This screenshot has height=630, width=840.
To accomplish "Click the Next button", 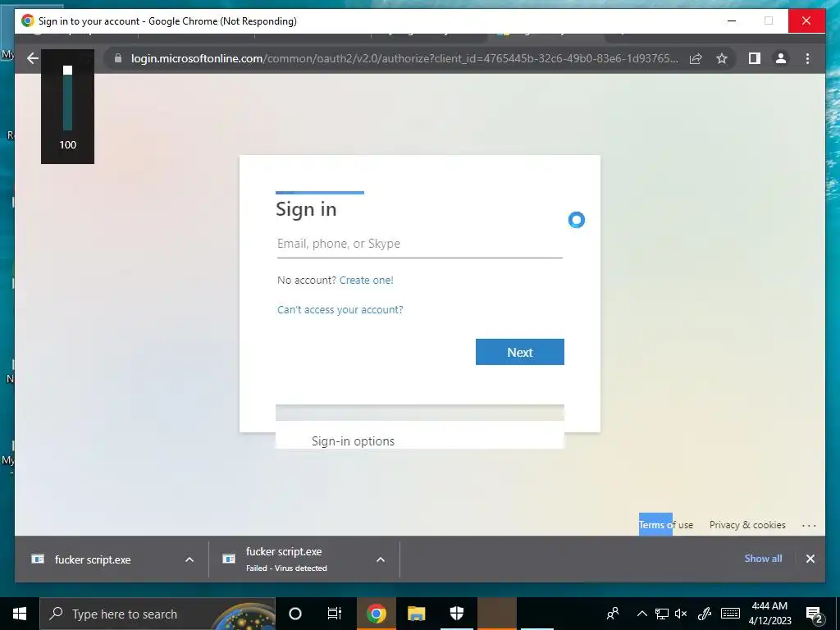I will (x=519, y=352).
